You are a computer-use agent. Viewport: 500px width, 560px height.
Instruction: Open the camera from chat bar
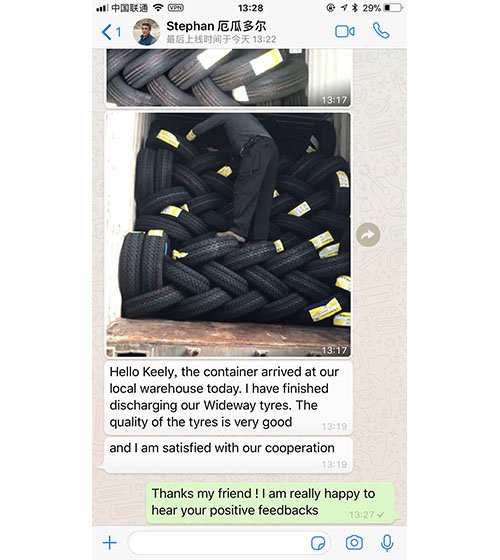point(354,543)
